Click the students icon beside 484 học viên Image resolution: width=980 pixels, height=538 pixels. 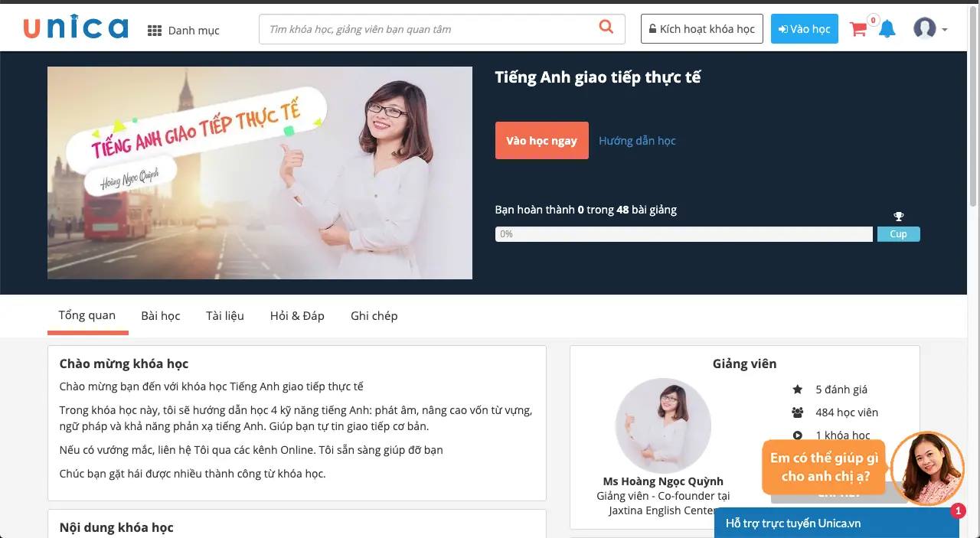[796, 413]
